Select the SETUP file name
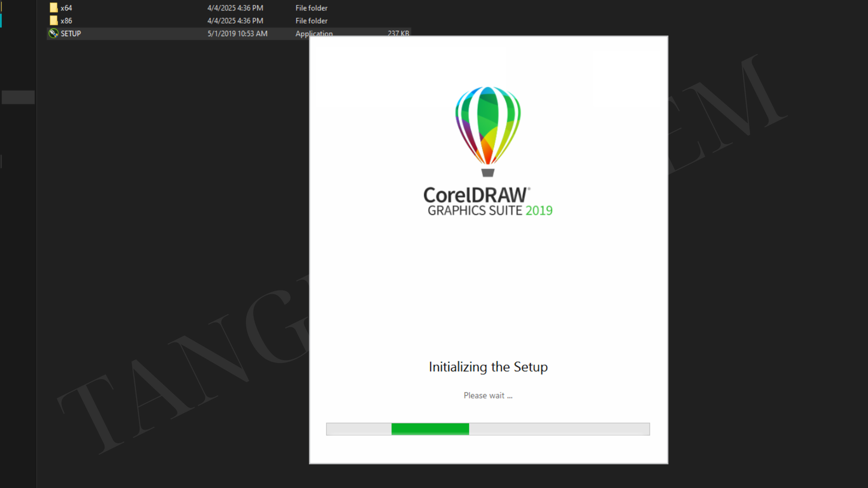Viewport: 868px width, 488px height. click(71, 33)
